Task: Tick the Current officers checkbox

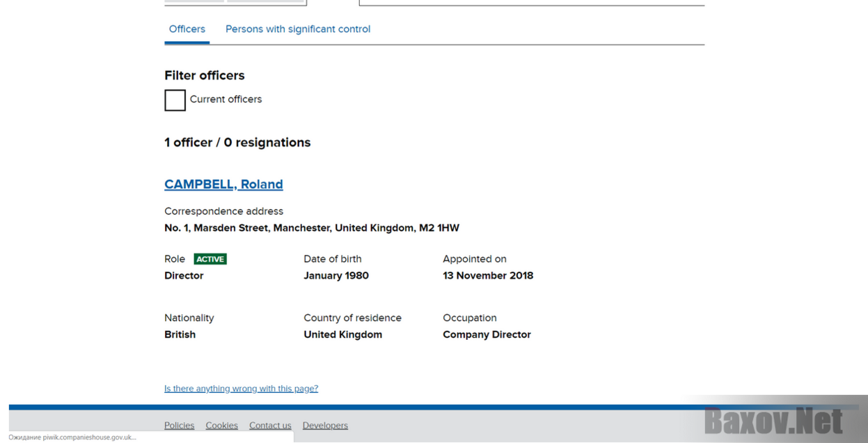Action: 175,100
